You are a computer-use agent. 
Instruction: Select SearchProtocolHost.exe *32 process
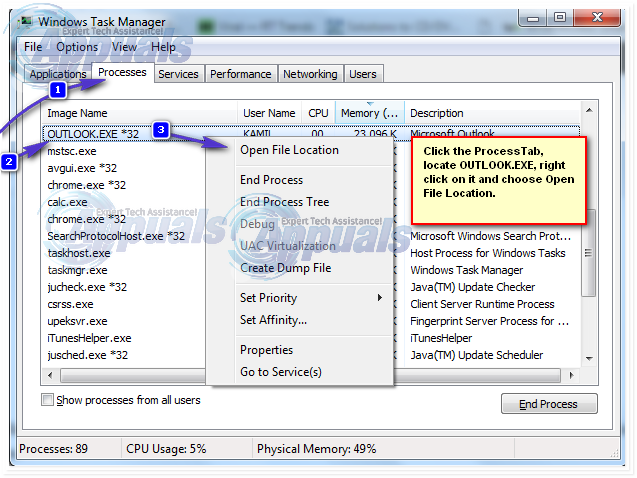(x=116, y=236)
